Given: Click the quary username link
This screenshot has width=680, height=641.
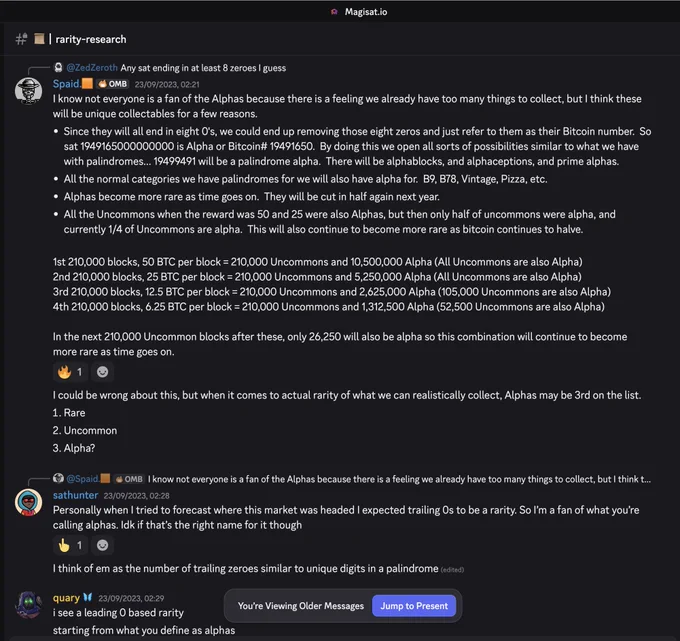Looking at the screenshot, I should point(66,598).
